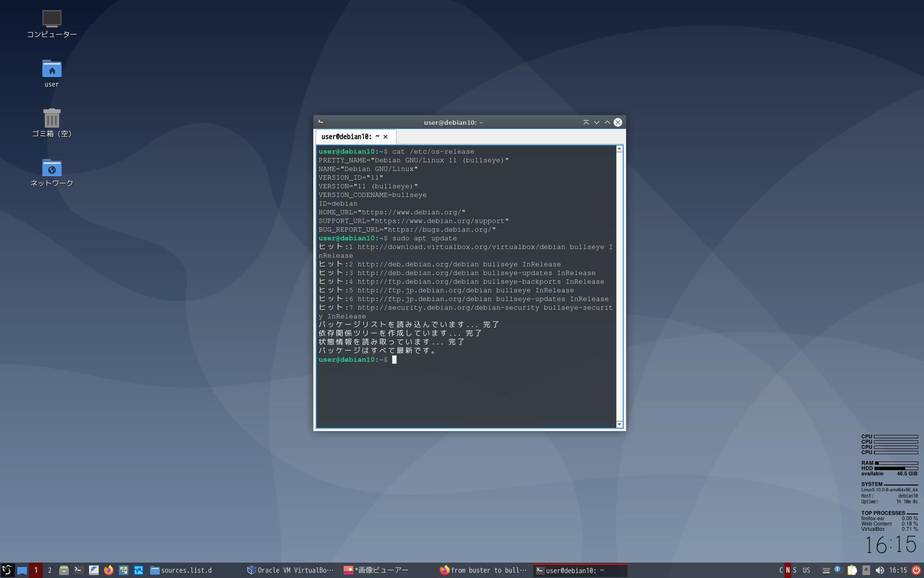The image size is (924, 578).
Task: Click the terminal vertical scrollbar track
Action: (x=619, y=287)
